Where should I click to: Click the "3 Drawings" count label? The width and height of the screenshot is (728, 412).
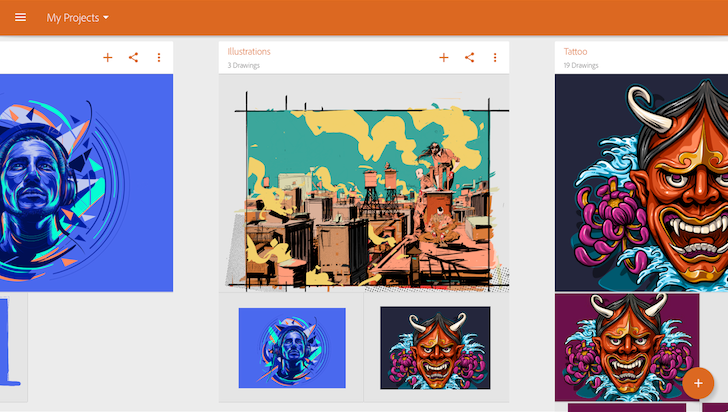click(243, 66)
